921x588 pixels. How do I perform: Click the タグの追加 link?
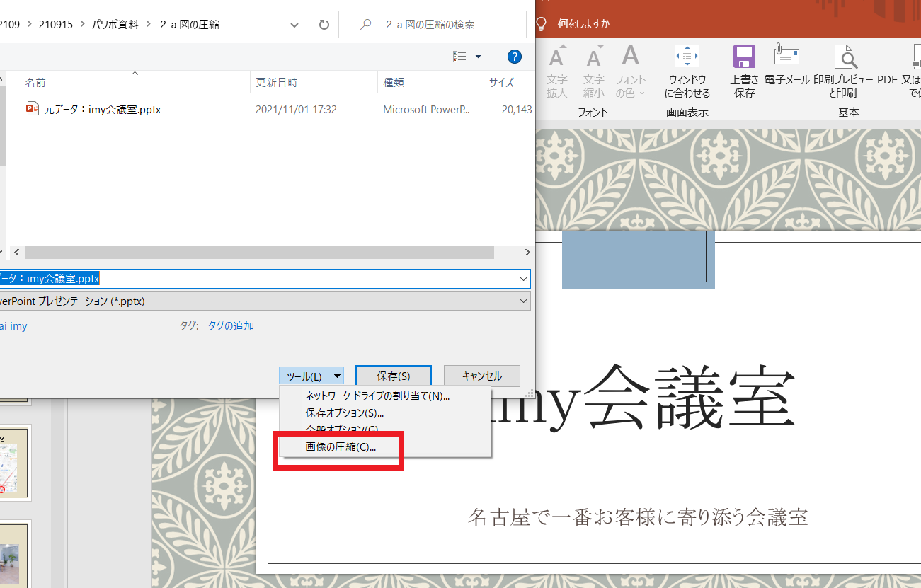(x=230, y=326)
